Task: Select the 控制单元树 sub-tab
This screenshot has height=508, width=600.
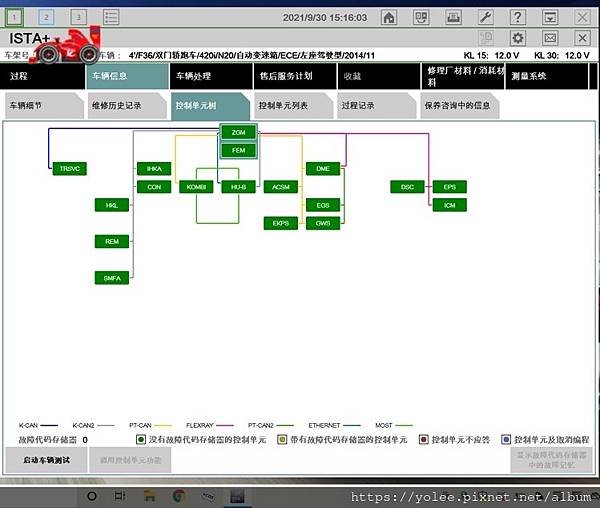Action: point(210,106)
